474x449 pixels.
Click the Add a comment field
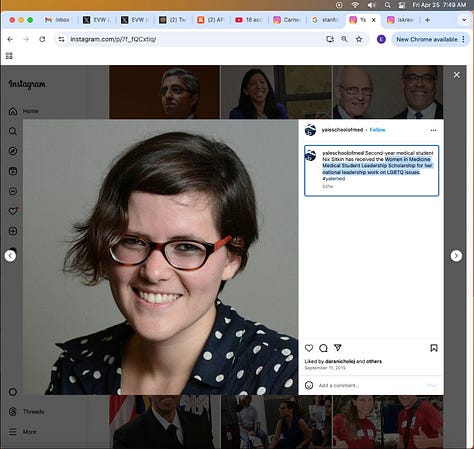click(x=370, y=385)
